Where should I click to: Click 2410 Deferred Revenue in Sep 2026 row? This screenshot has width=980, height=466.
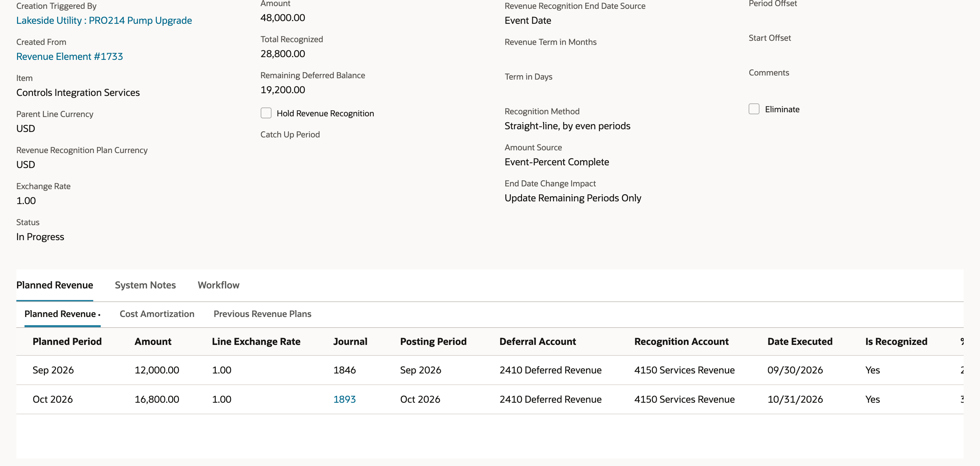point(551,370)
